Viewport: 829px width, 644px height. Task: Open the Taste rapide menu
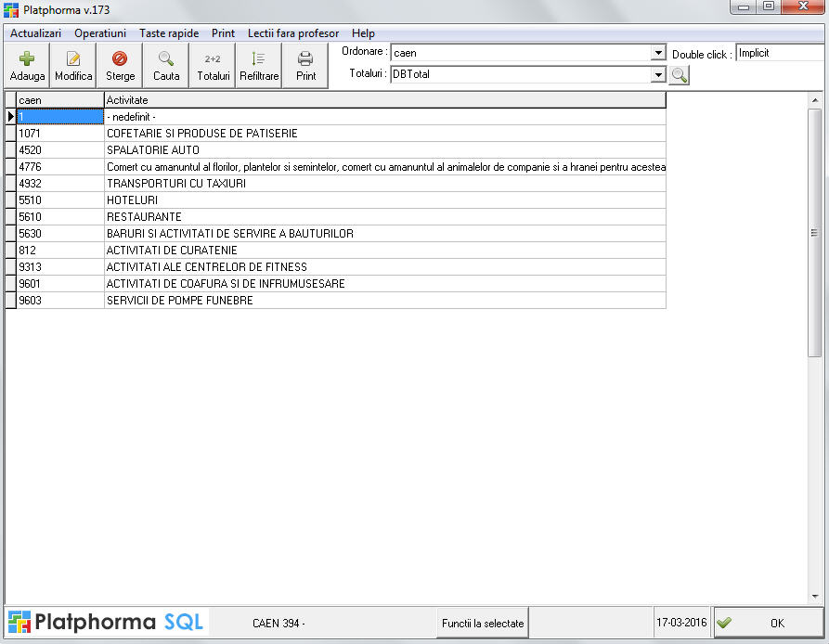pos(169,33)
